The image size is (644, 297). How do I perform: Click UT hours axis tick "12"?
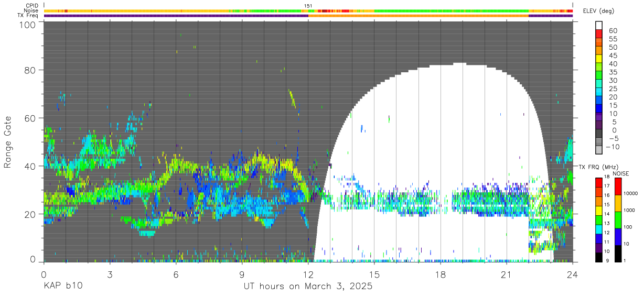point(308,274)
